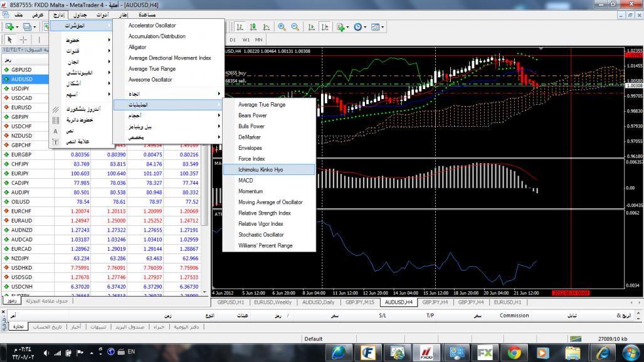The image size is (644, 362).
Task: Select the EURUSD row in Market Watch
Action: click(21, 107)
